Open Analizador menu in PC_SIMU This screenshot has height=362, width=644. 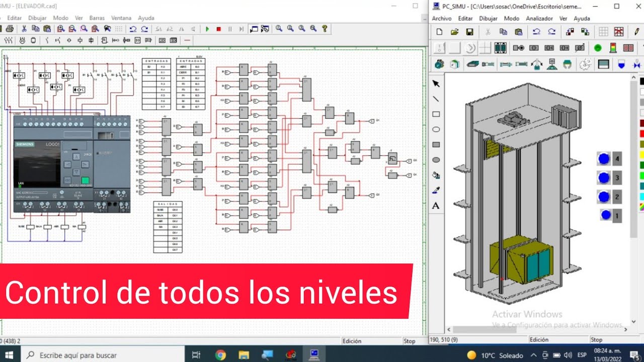click(539, 18)
